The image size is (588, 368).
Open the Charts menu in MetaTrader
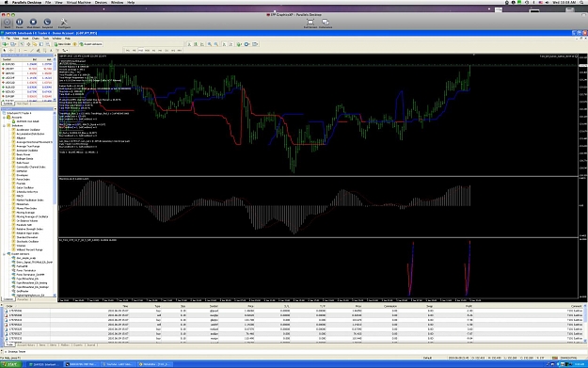click(x=36, y=39)
